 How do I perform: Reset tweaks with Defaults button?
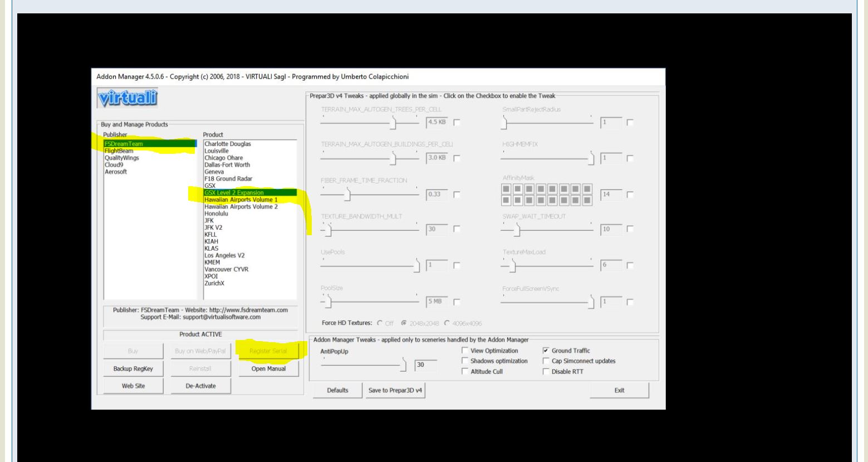pyautogui.click(x=337, y=390)
